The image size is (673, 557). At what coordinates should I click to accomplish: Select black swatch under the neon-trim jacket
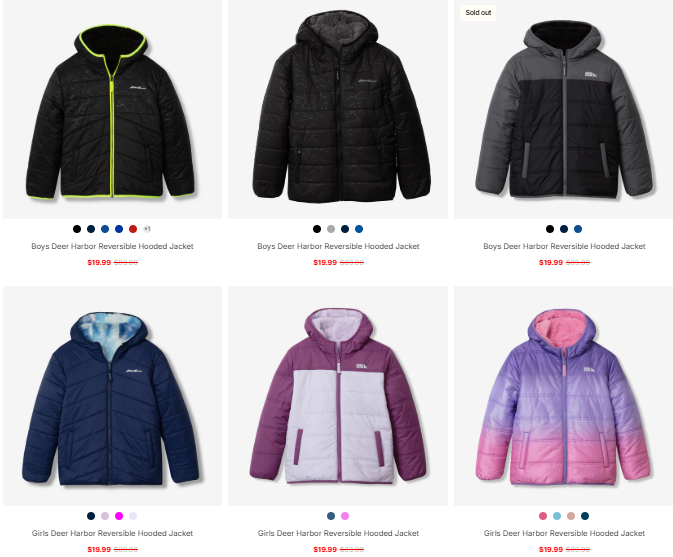tap(77, 229)
